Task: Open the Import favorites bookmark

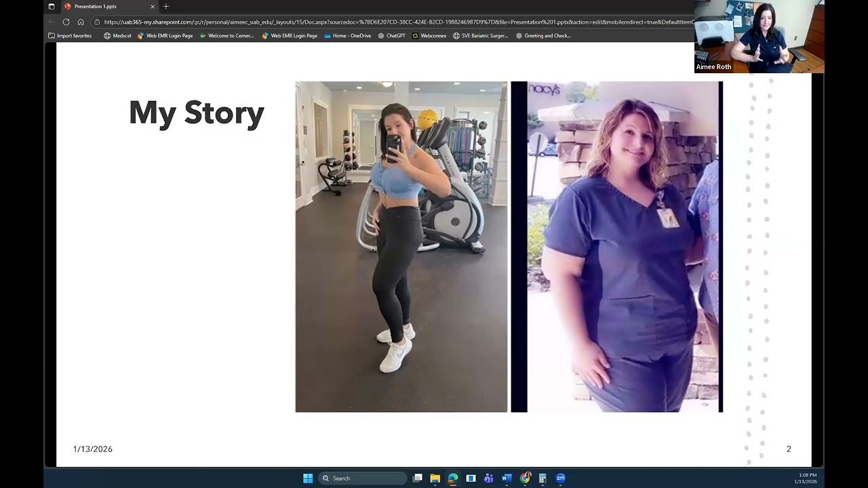Action: click(70, 36)
